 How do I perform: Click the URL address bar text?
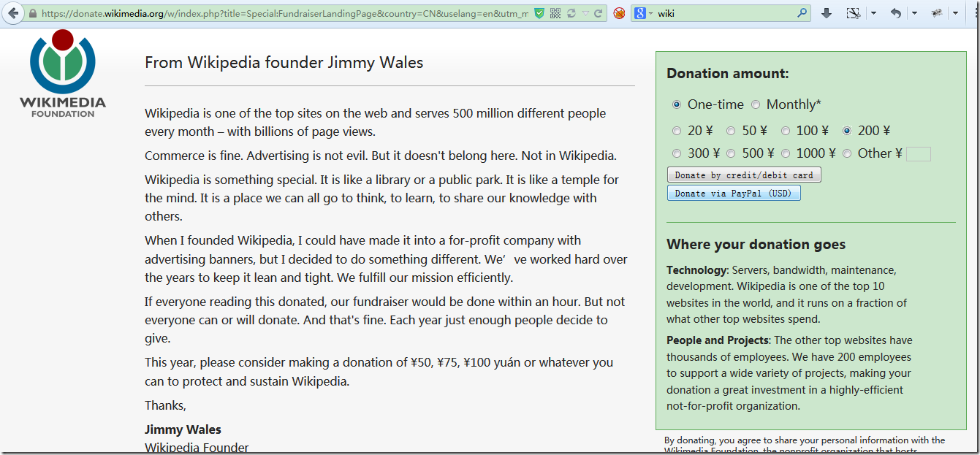tap(285, 13)
